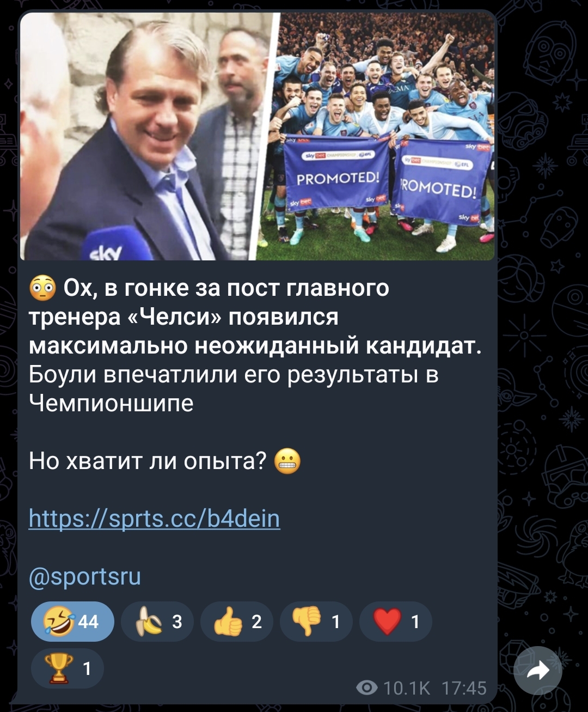Tap the 10.1K views counter
This screenshot has width=588, height=712.
(407, 688)
